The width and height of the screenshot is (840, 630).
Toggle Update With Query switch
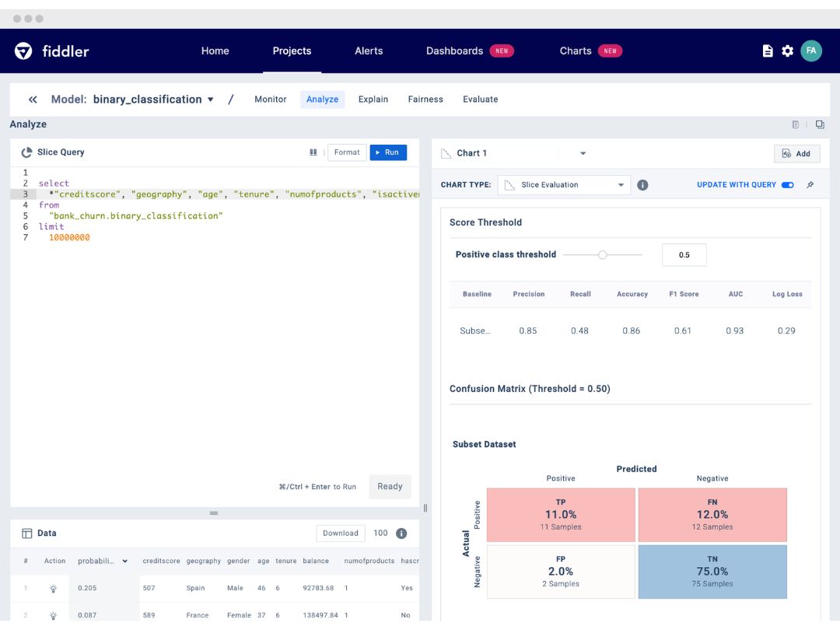[787, 185]
